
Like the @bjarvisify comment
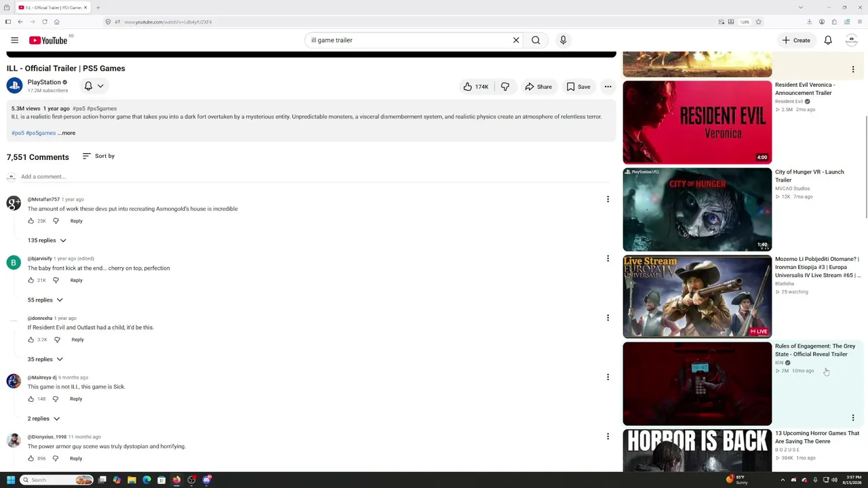pos(31,280)
